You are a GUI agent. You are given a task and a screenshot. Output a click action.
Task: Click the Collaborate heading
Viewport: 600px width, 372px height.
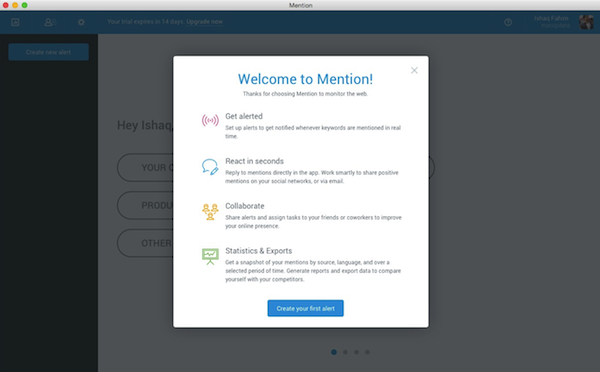tap(245, 206)
